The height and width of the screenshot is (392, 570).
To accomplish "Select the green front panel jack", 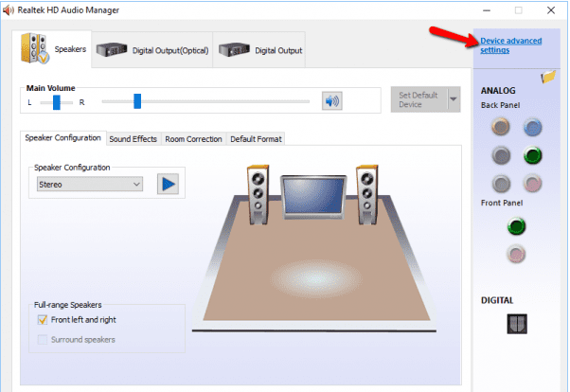I will [x=516, y=226].
